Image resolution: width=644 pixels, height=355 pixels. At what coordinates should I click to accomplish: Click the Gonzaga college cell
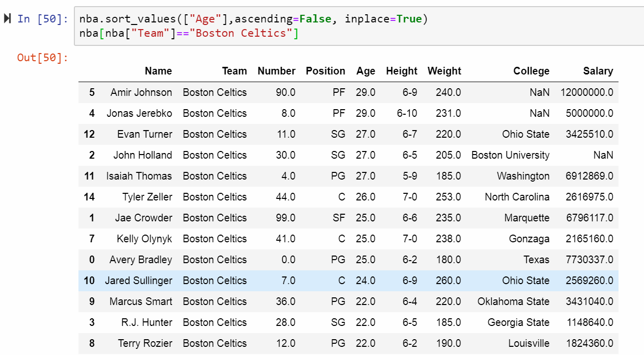[x=529, y=239]
